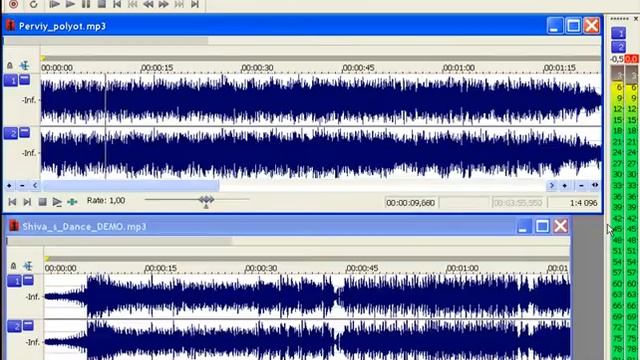Viewport: 640px width, 360px height.
Task: Select channel 1 button in Shiva_s_Dance_DEMO.mp3
Action: tap(14, 281)
